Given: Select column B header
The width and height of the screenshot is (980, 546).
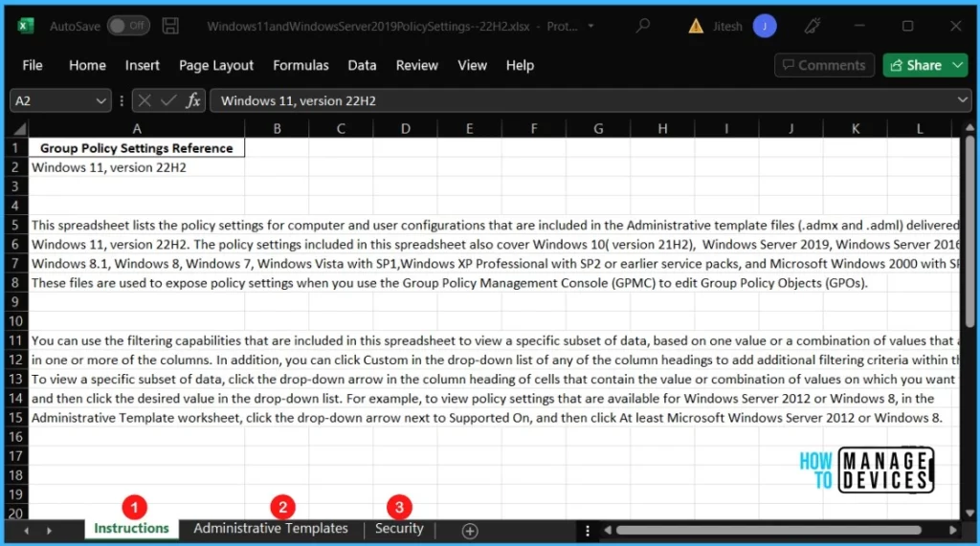Looking at the screenshot, I should 277,129.
